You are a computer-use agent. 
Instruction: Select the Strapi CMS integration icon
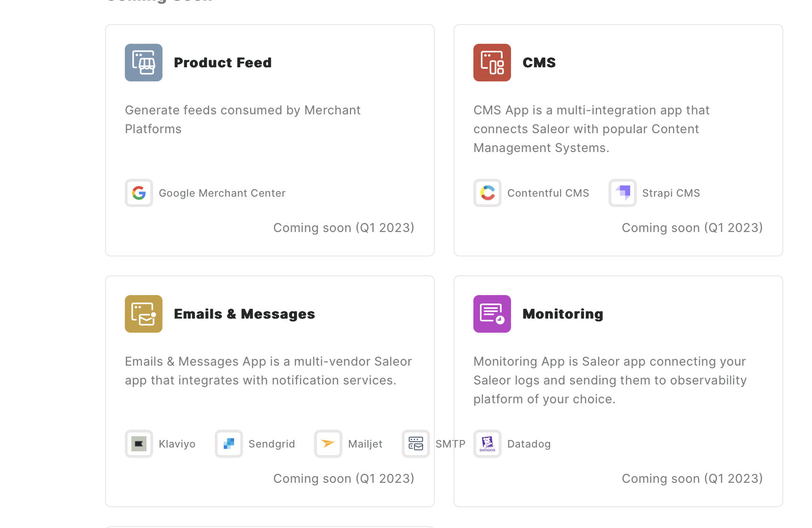point(622,193)
